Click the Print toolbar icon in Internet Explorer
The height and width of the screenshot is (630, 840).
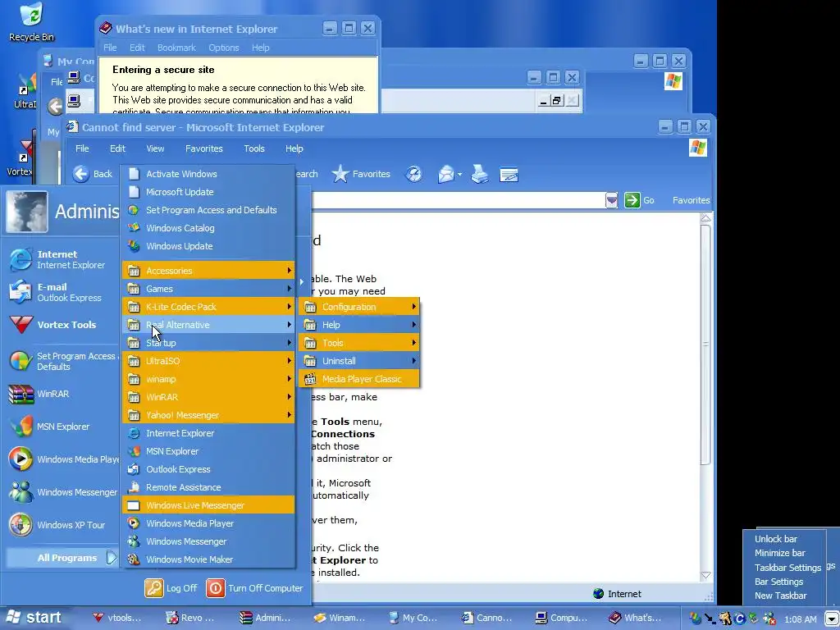(479, 174)
